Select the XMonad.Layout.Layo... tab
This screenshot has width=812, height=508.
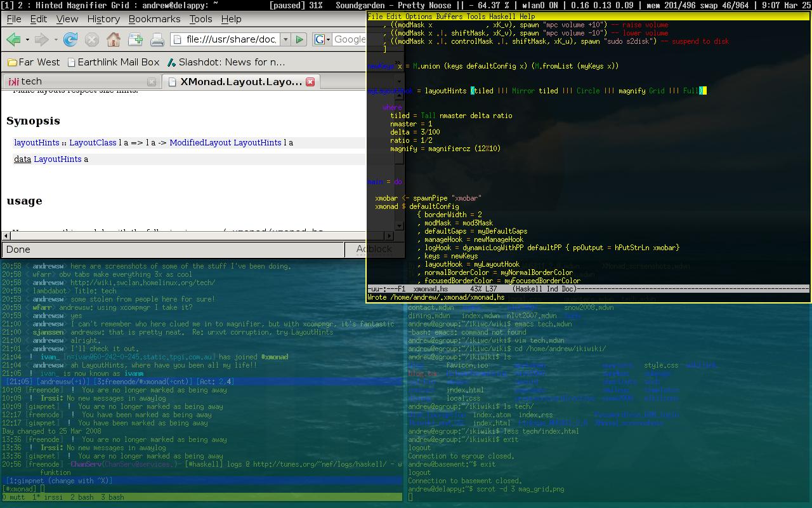click(x=240, y=81)
